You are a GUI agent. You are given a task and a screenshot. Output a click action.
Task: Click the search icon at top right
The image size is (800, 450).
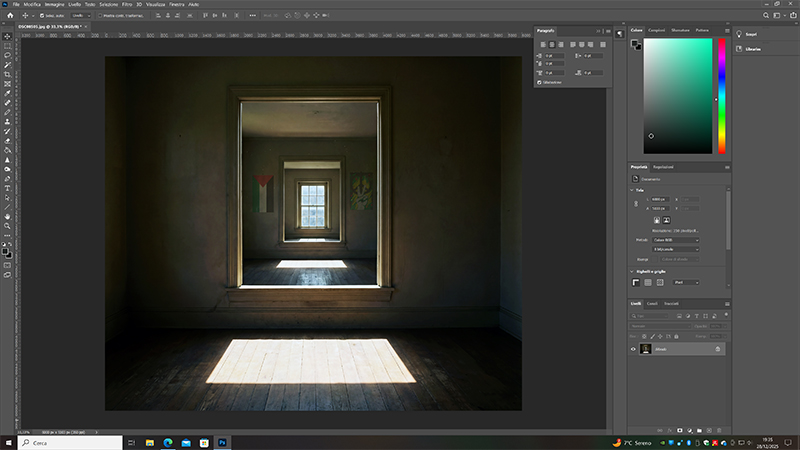pos(766,15)
